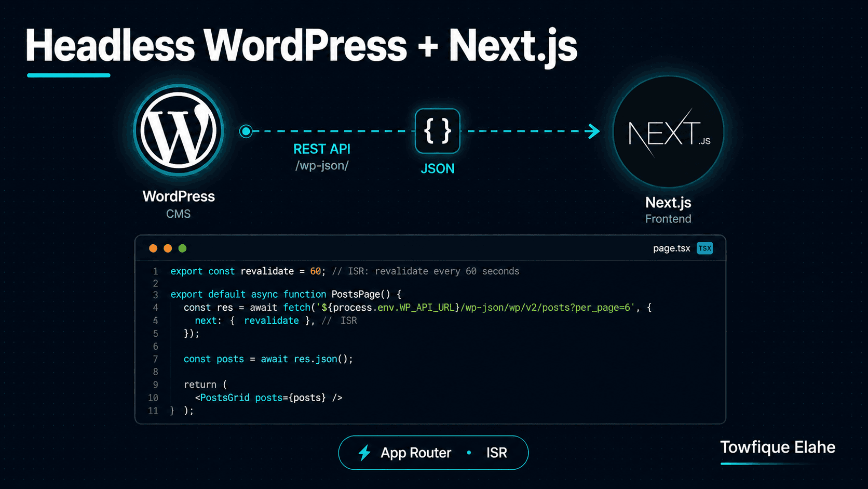
Task: Click the Next.js circular logo
Action: 669,131
